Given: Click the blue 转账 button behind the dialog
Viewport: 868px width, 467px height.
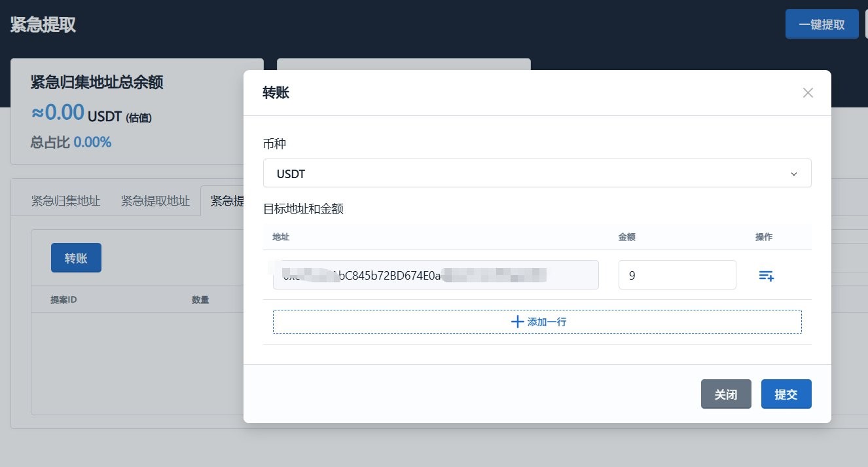Looking at the screenshot, I should (x=76, y=257).
